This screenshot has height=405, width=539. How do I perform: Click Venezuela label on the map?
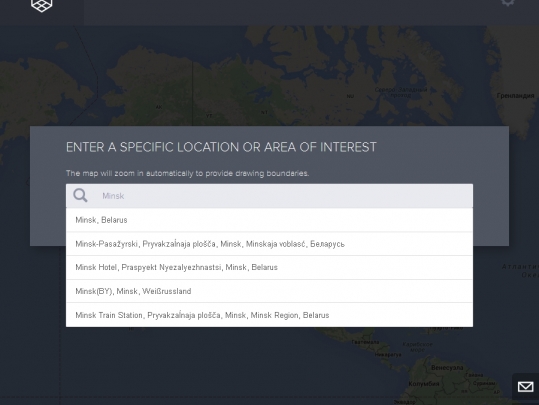pos(447,368)
